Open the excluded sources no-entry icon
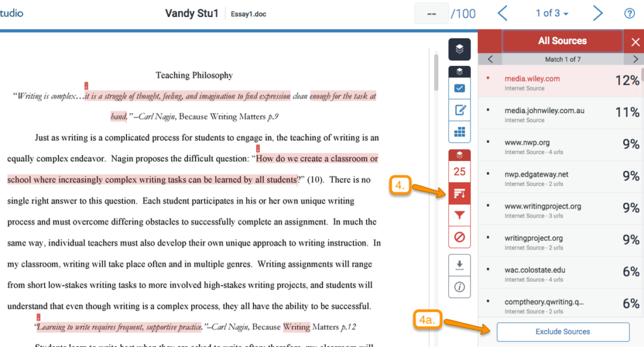 [460, 238]
